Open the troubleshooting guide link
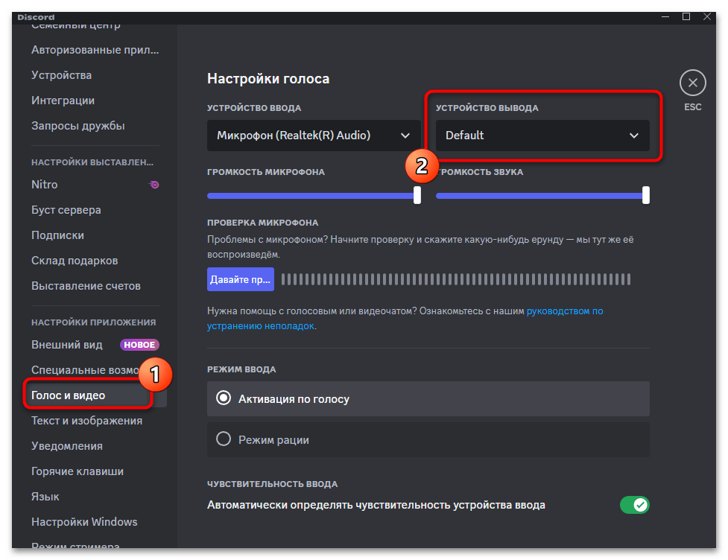The height and width of the screenshot is (560, 728). [405, 318]
